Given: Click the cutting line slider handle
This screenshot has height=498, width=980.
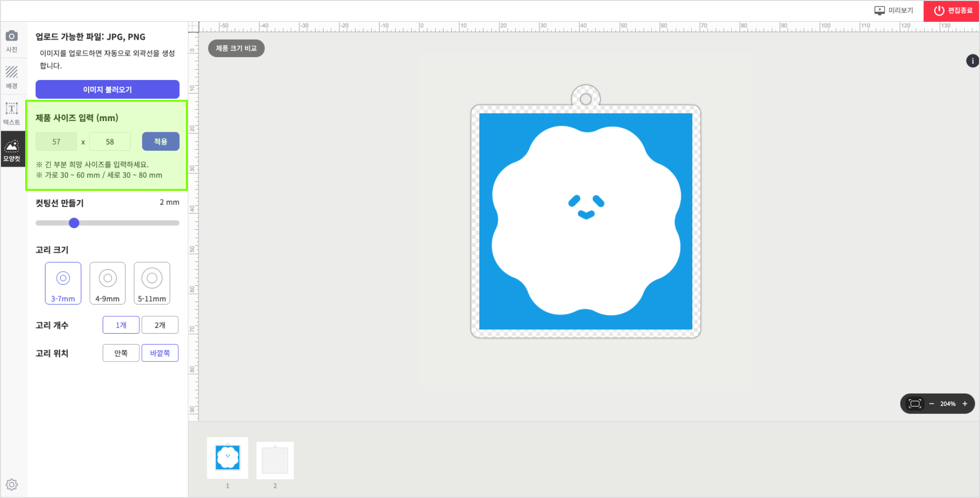Looking at the screenshot, I should (74, 223).
